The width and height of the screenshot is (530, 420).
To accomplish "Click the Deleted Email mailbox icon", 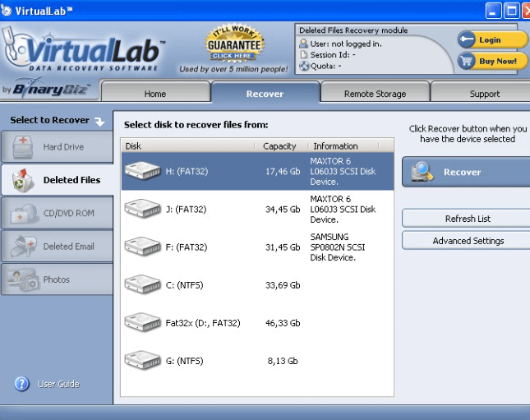I will click(x=23, y=247).
